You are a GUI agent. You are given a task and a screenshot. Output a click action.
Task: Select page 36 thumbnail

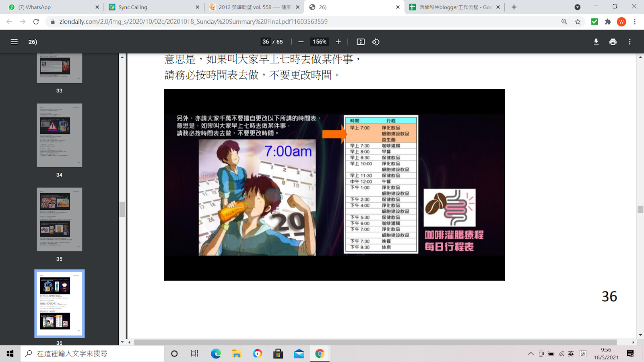tap(60, 304)
